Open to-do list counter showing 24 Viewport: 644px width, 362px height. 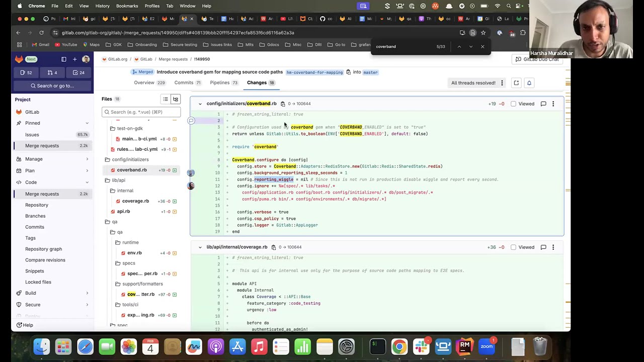coord(78,72)
